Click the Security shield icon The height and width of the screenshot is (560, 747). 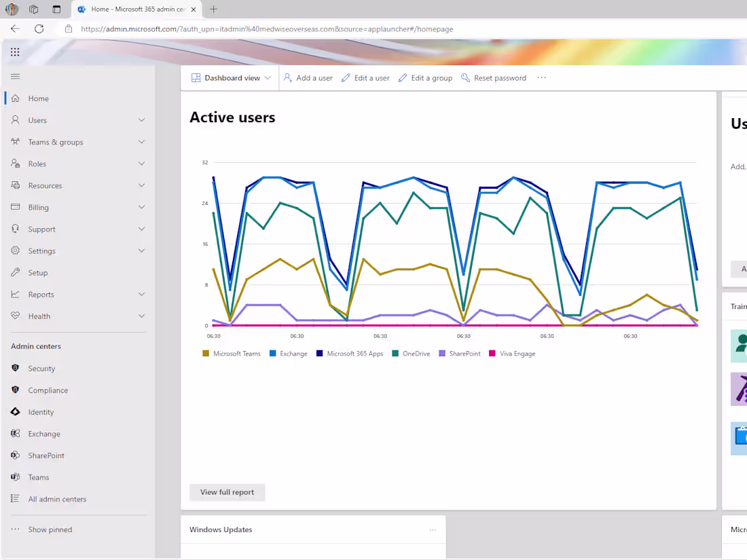15,368
